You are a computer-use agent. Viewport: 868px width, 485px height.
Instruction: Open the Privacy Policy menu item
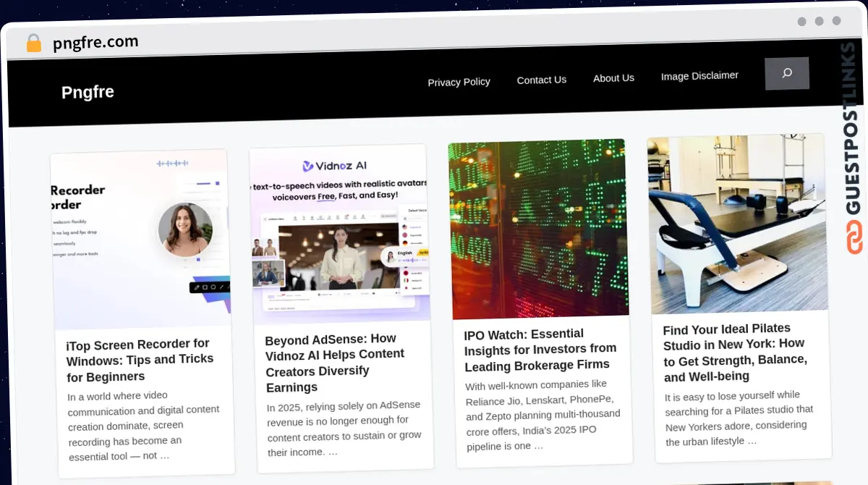pos(459,82)
